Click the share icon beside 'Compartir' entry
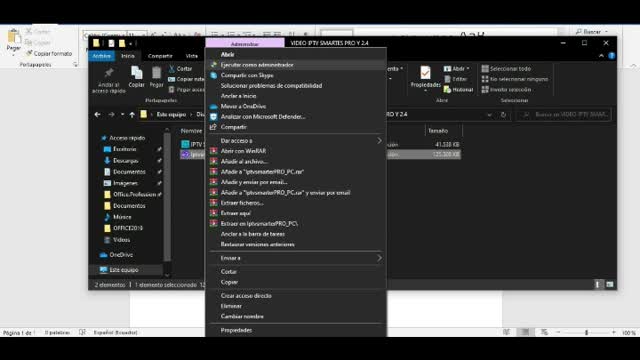Viewport: 640px width, 360px height. coord(213,127)
